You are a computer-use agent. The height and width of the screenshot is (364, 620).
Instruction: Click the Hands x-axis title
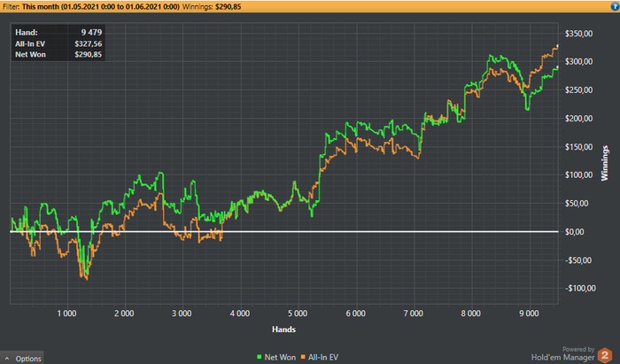(283, 329)
